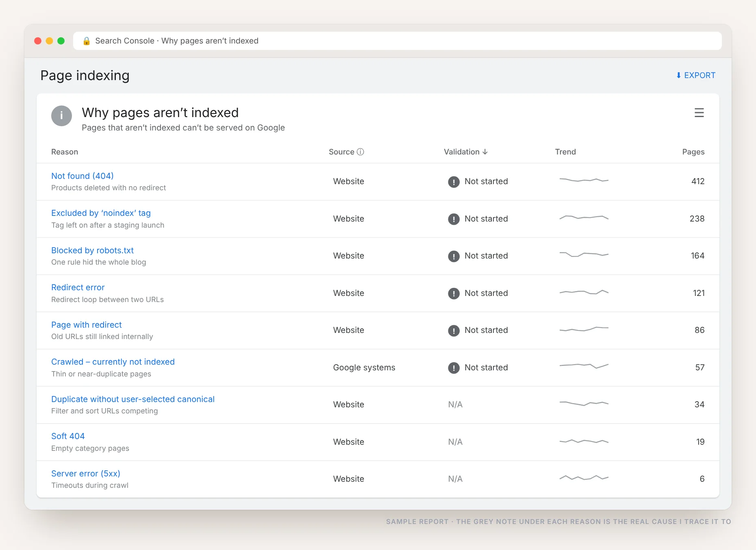Click the Source column info icon
Image resolution: width=756 pixels, height=550 pixels.
(361, 152)
